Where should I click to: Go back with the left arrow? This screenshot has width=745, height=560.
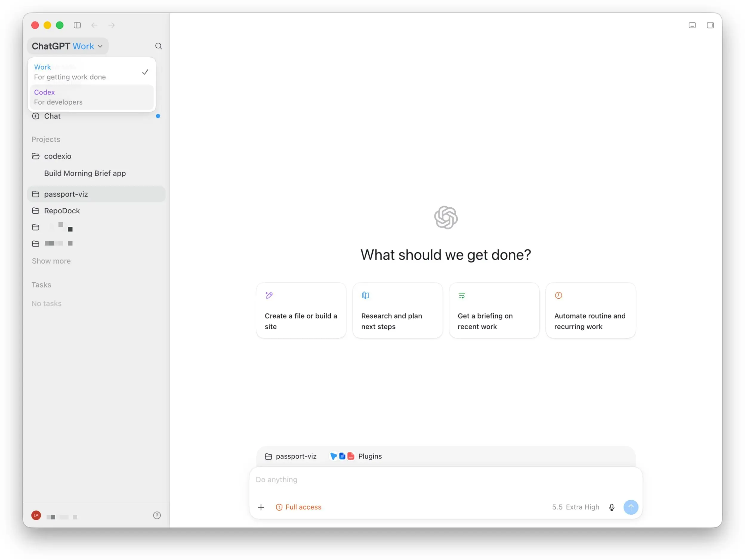(x=95, y=25)
